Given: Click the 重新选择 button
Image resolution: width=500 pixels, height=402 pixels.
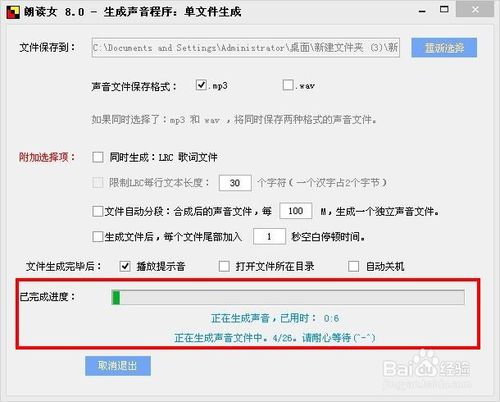Looking at the screenshot, I should pos(444,48).
